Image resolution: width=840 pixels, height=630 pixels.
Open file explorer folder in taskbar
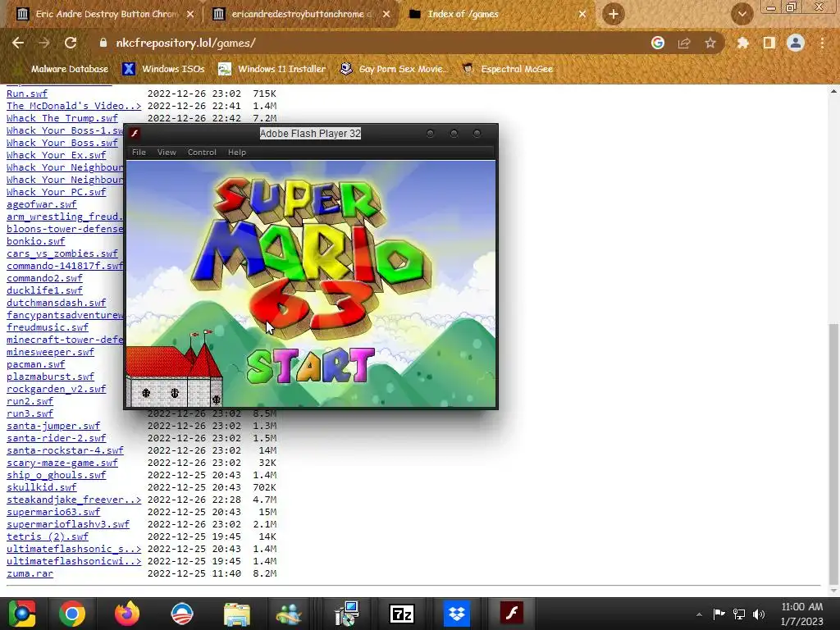click(237, 614)
